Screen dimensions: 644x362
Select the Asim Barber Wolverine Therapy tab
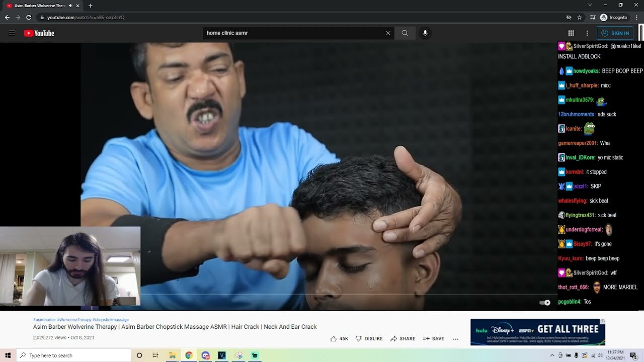(x=40, y=6)
